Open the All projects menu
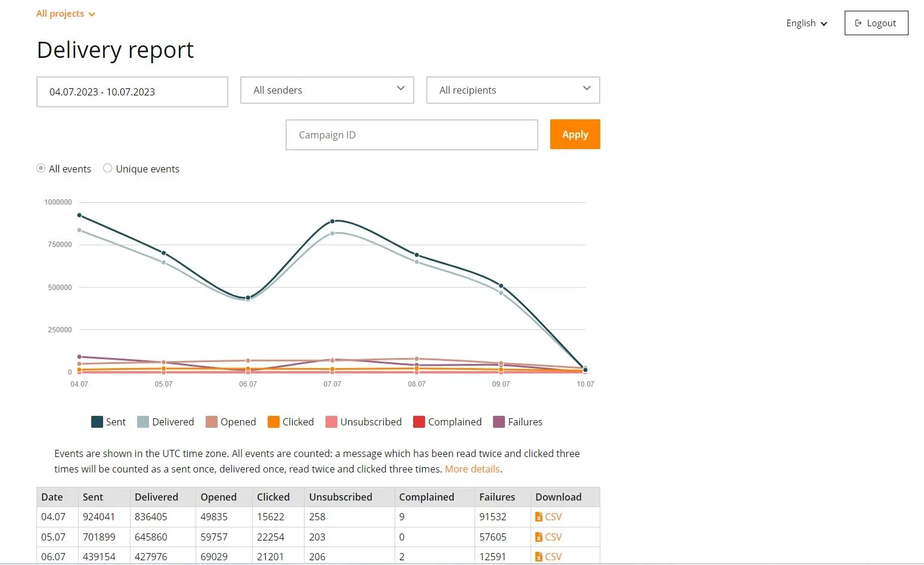This screenshot has height=565, width=924. pos(66,14)
